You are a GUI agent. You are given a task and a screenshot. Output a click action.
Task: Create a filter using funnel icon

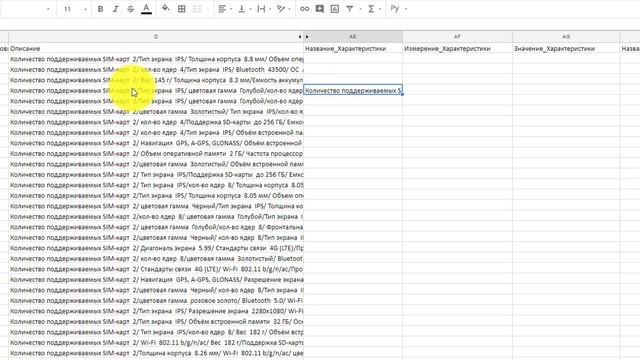(x=350, y=9)
